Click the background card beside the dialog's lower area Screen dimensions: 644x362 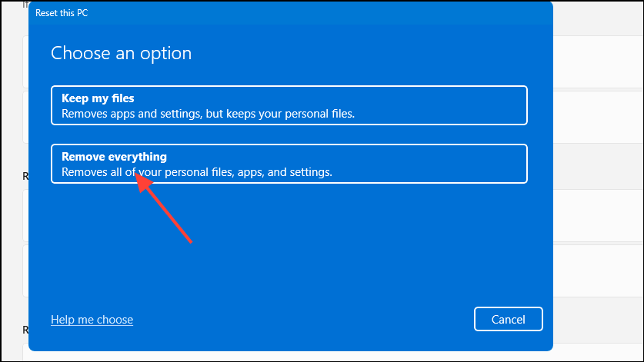599,271
